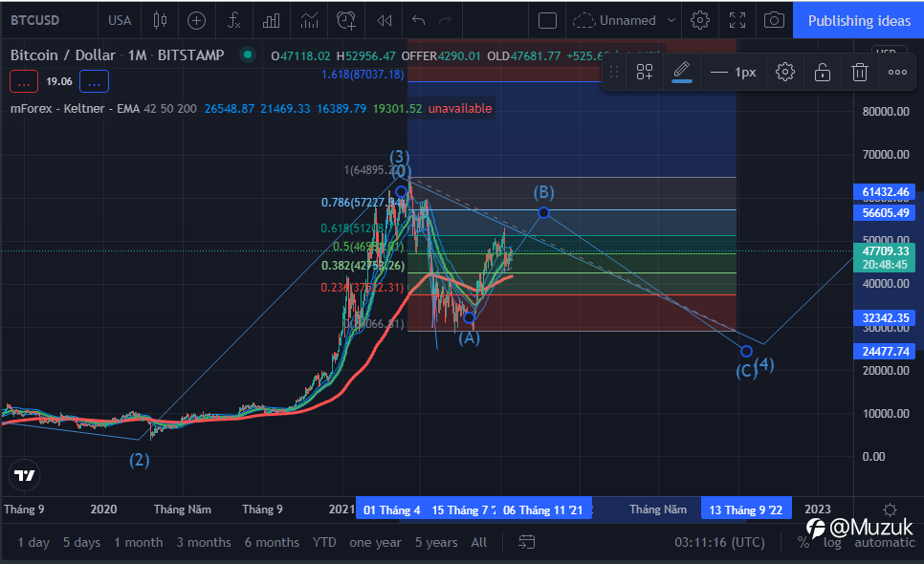Lock the selected drawing
924x564 pixels.
822,72
